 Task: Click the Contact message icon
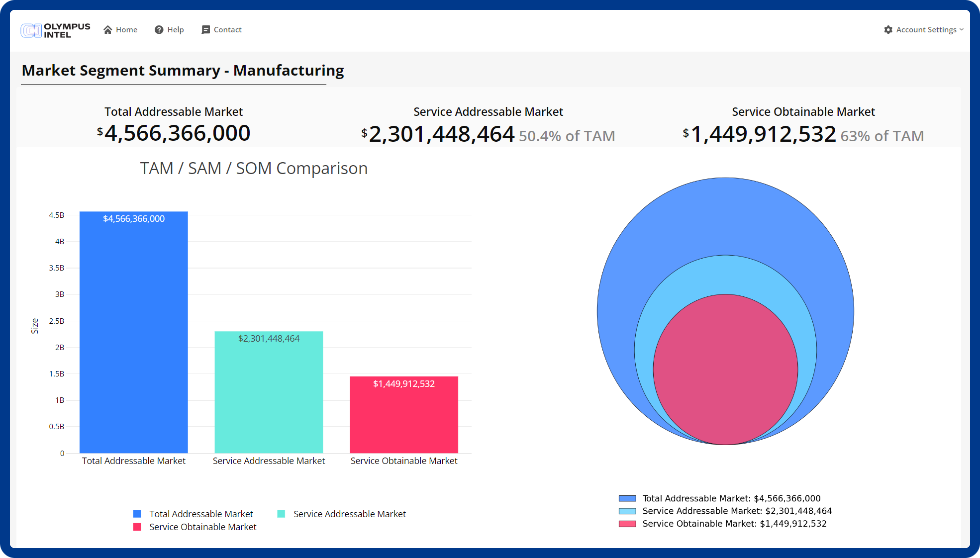pyautogui.click(x=205, y=30)
